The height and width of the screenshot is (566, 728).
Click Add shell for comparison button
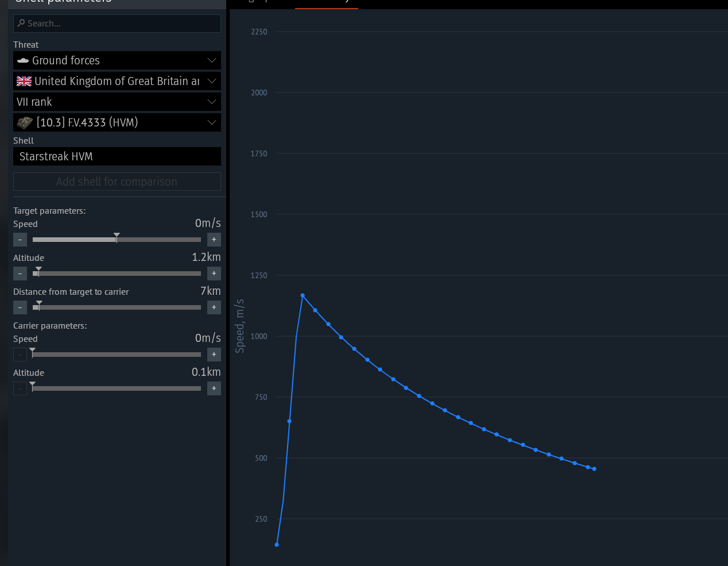117,182
